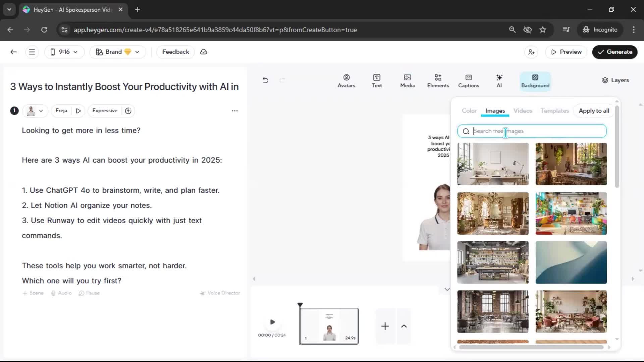
Task: Play the Freja voice preview
Action: tap(78, 111)
